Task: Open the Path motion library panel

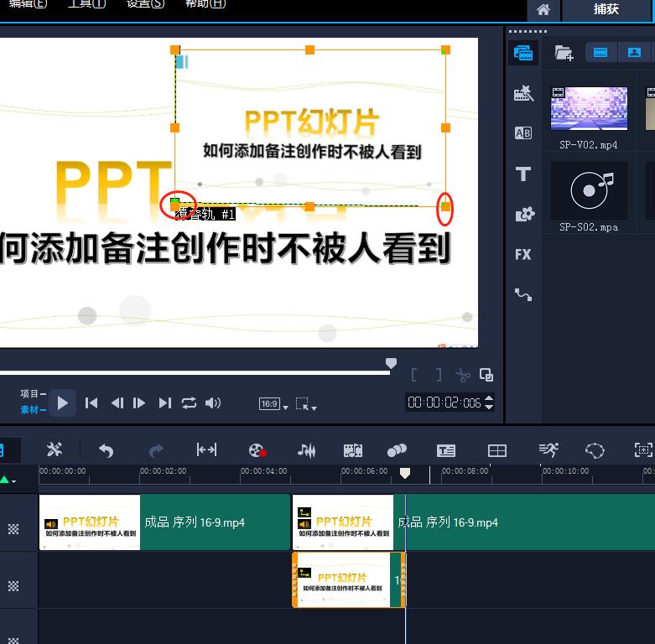Action: coord(523,294)
